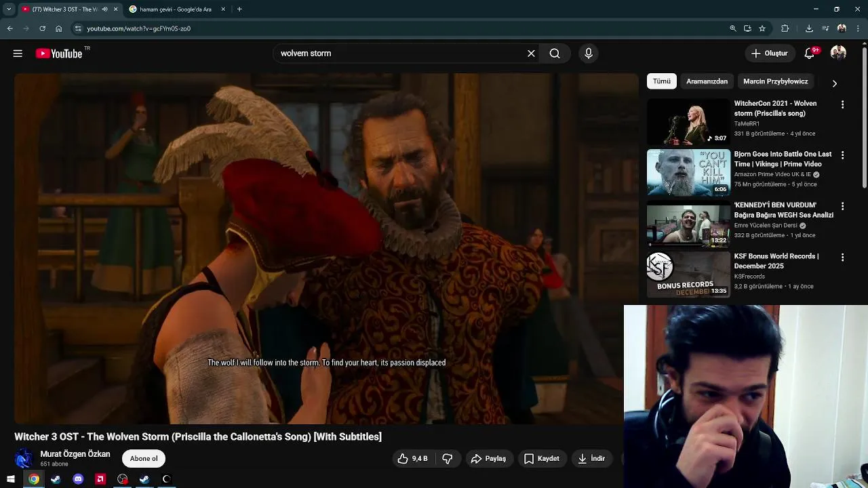Image resolution: width=868 pixels, height=488 pixels.
Task: Clear the search text with the X
Action: click(x=531, y=54)
